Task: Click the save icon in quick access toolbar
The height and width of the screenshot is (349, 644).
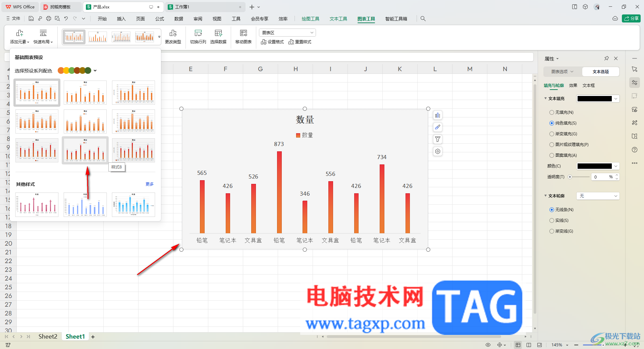Action: click(x=31, y=19)
